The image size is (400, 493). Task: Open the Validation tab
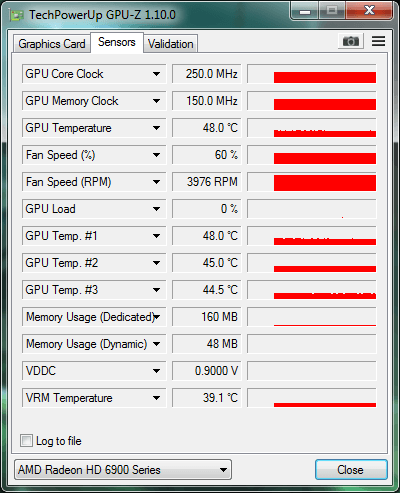pyautogui.click(x=171, y=44)
